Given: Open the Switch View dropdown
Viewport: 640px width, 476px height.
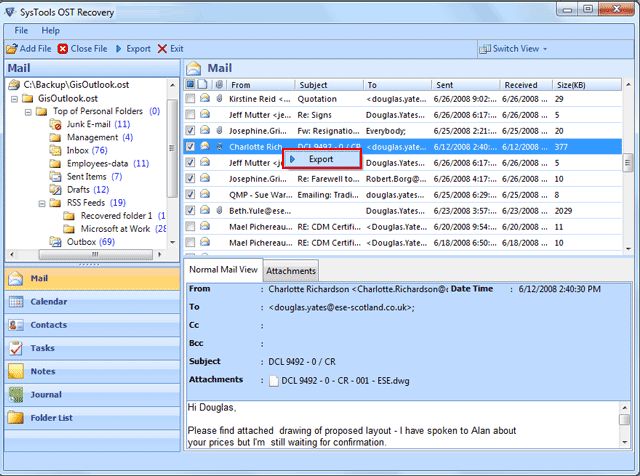Looking at the screenshot, I should [x=514, y=48].
